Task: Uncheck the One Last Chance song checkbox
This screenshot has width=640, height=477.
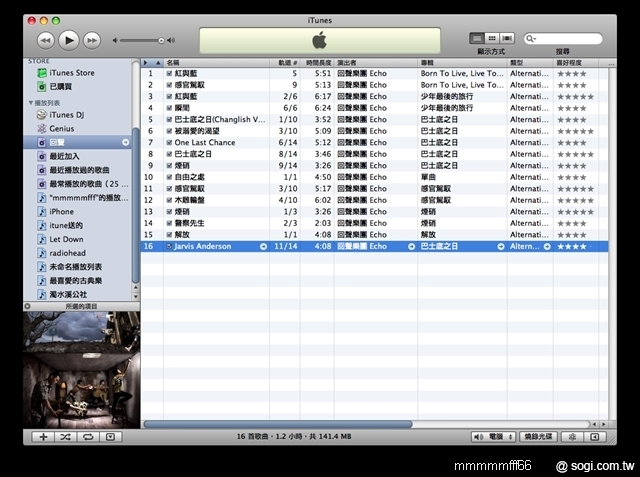Action: point(169,142)
